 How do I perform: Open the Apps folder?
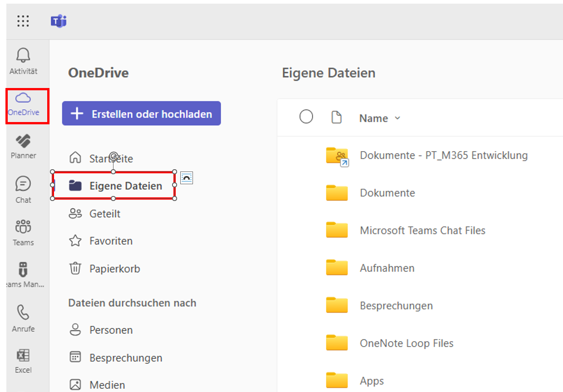[372, 381]
